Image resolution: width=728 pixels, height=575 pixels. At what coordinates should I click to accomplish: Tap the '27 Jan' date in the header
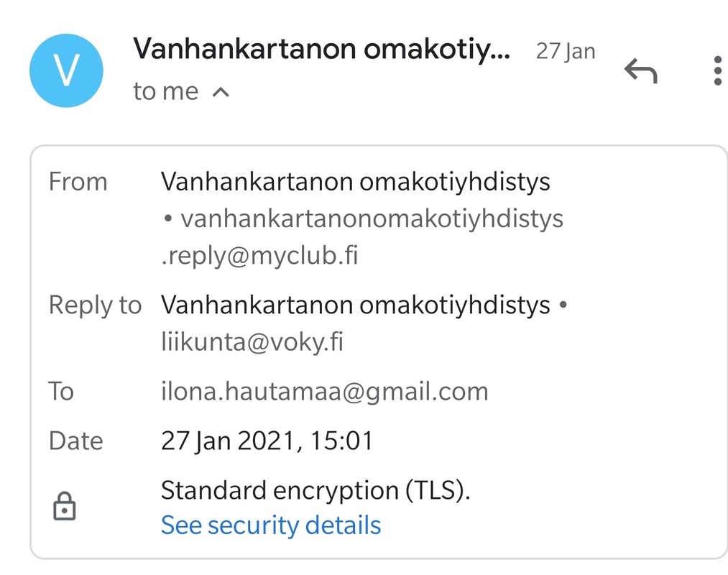click(565, 51)
